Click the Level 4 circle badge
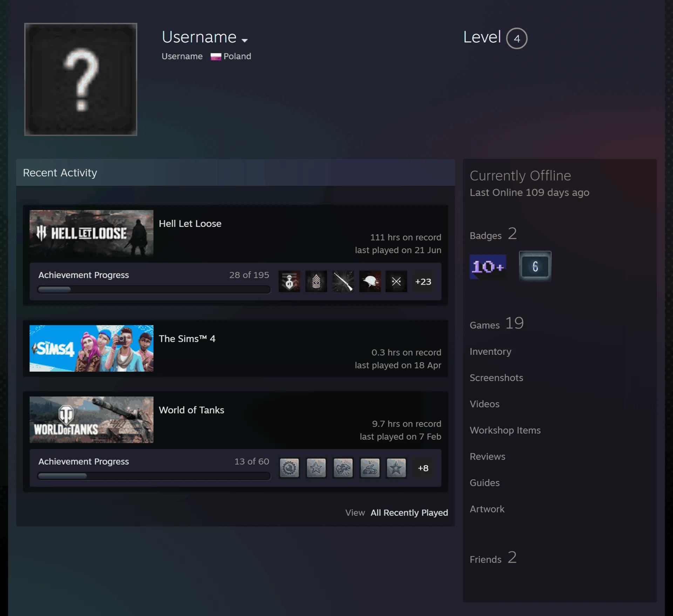The height and width of the screenshot is (616, 673). 516,38
